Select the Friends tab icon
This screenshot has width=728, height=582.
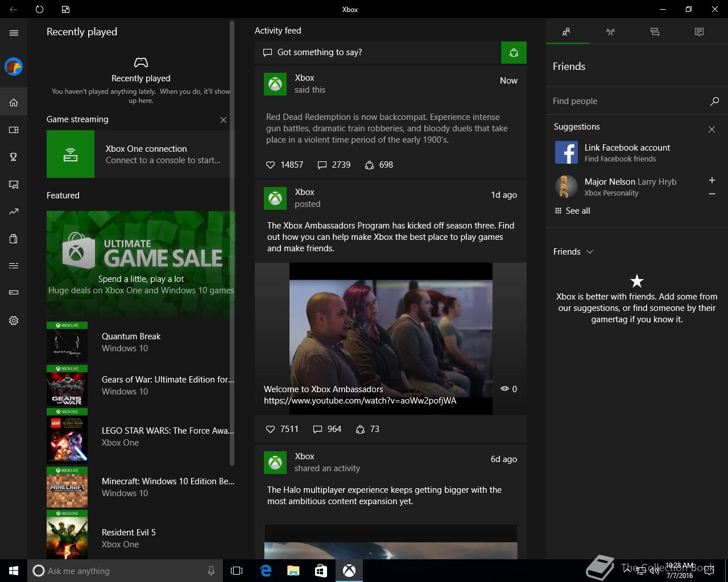(566, 32)
